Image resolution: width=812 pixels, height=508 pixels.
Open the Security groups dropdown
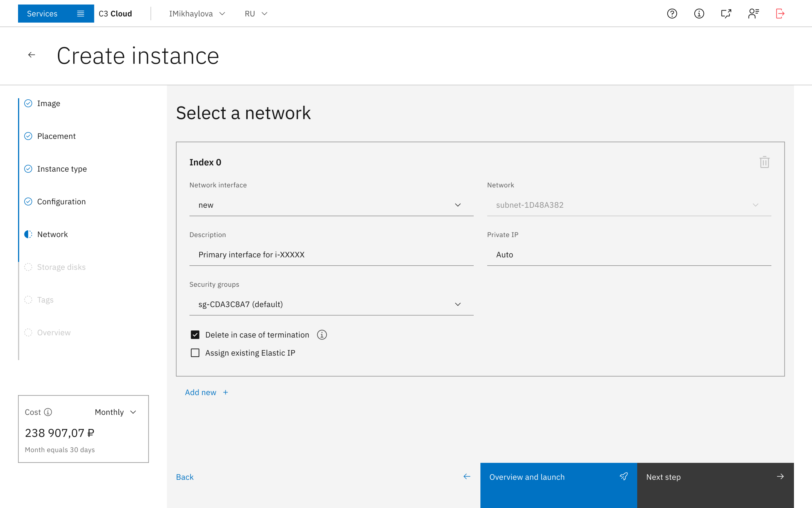click(331, 304)
